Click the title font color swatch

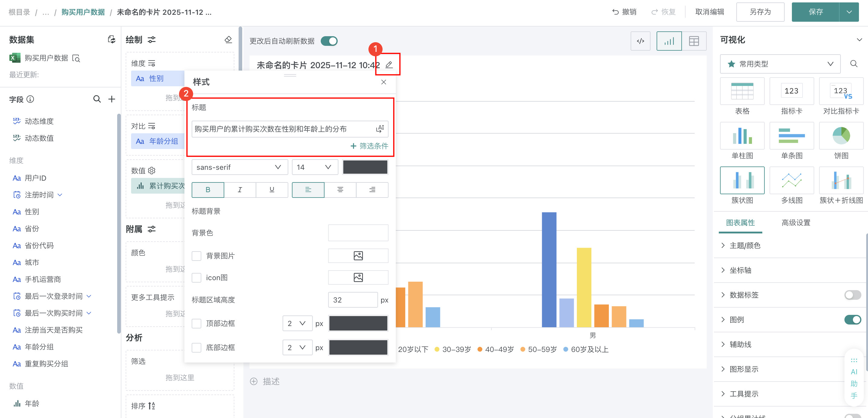tap(365, 167)
